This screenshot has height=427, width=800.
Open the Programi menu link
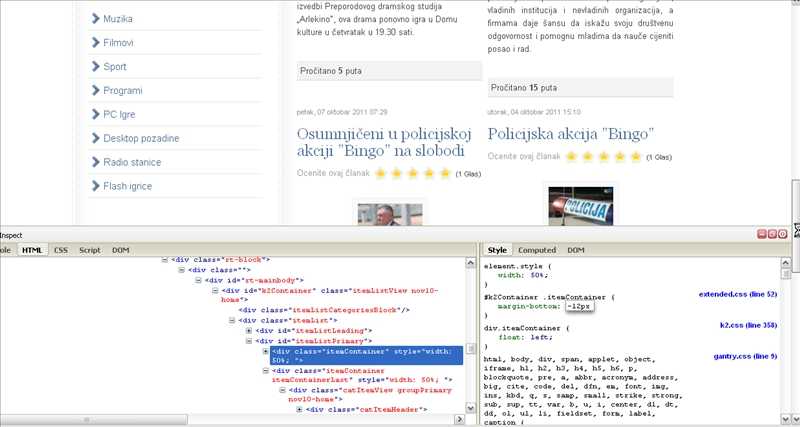(123, 91)
